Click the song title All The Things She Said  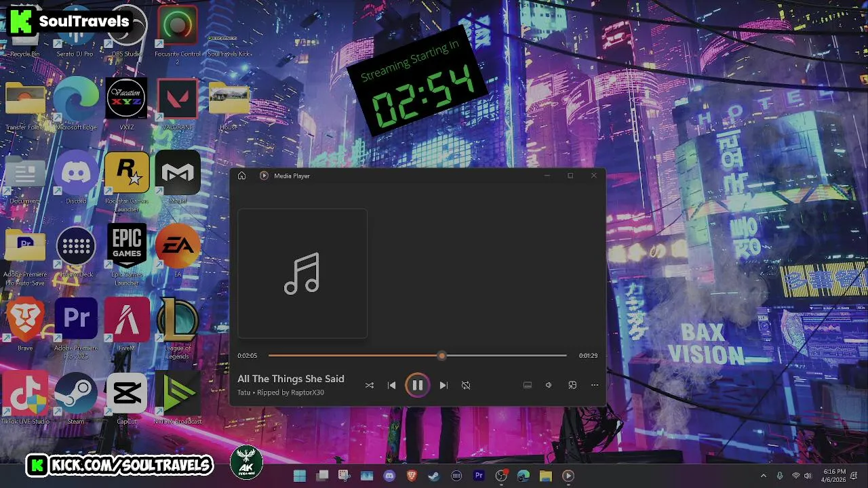(x=291, y=379)
